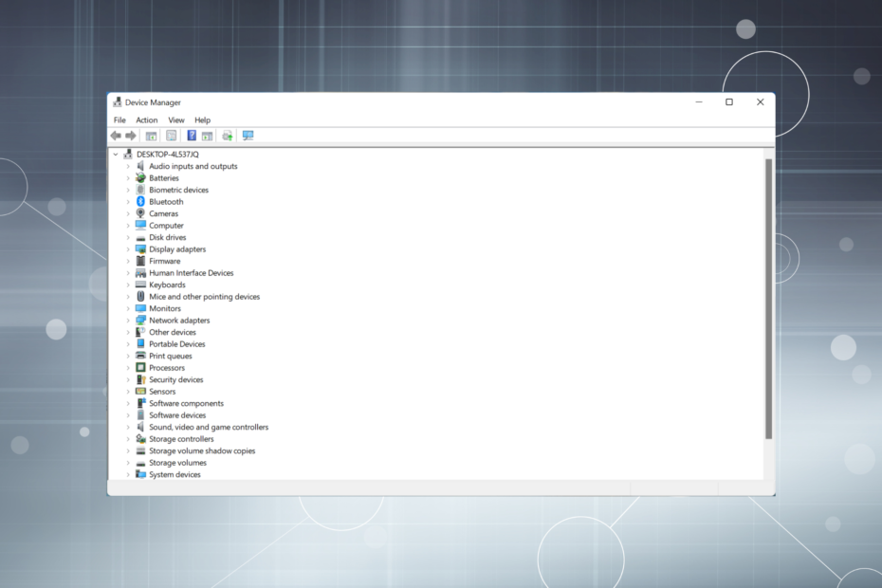Select the Bluetooth logo icon

(140, 201)
